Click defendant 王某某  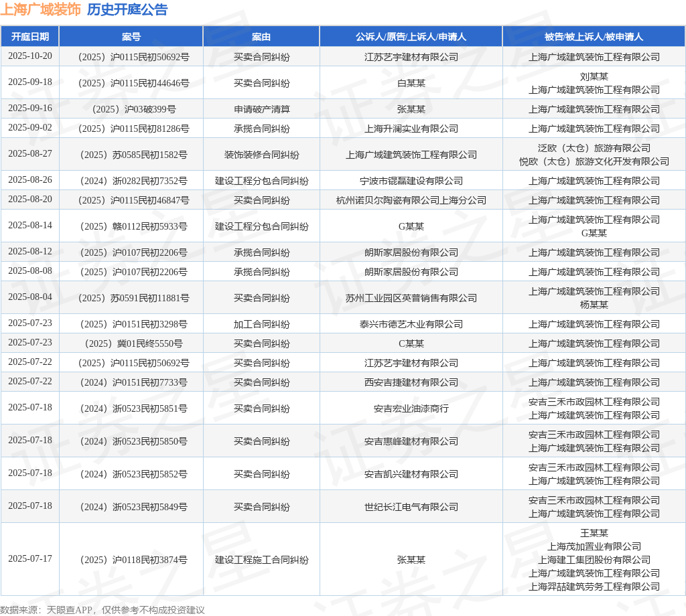pos(594,533)
